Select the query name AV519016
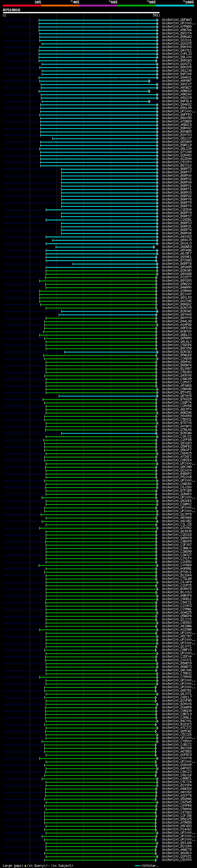Image resolution: width=197 pixels, height=868 pixels. (x=11, y=10)
